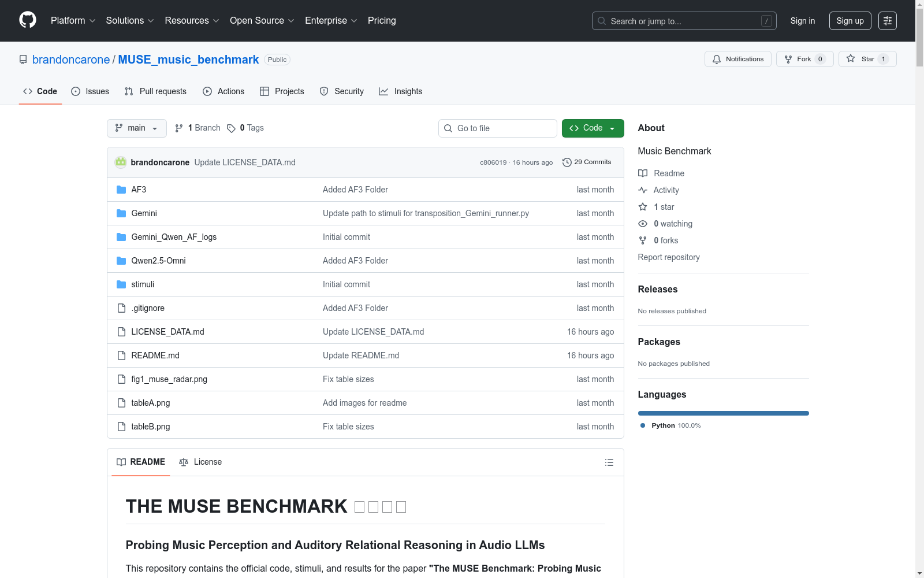Image resolution: width=924 pixels, height=578 pixels.
Task: Click the brandoncarone avatar in commit row
Action: (x=121, y=162)
